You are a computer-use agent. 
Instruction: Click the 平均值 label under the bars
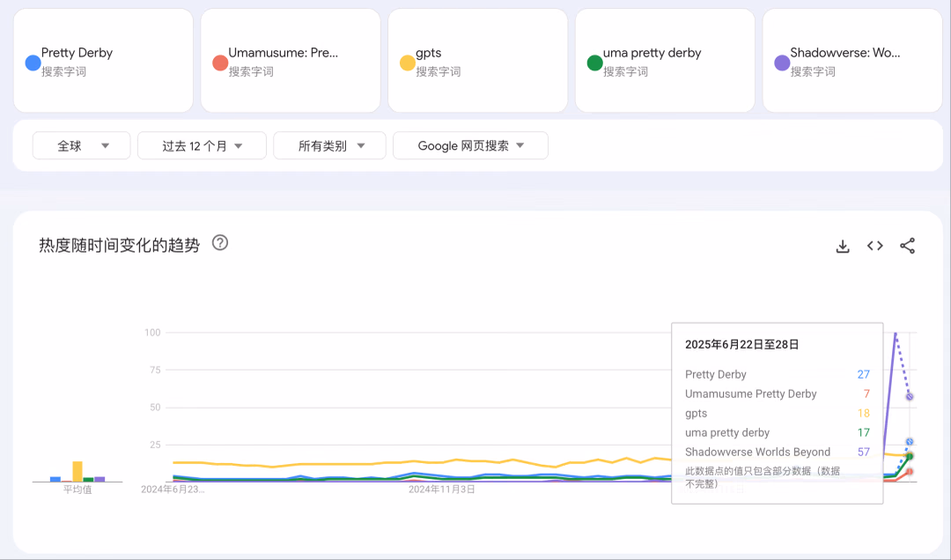(x=77, y=489)
